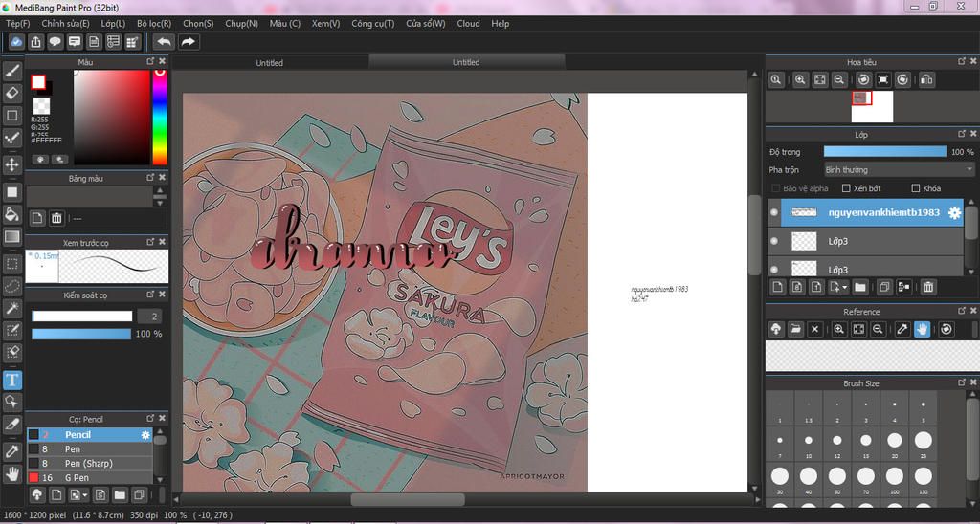Select the Eraser tool
Image resolution: width=980 pixels, height=524 pixels.
11,93
